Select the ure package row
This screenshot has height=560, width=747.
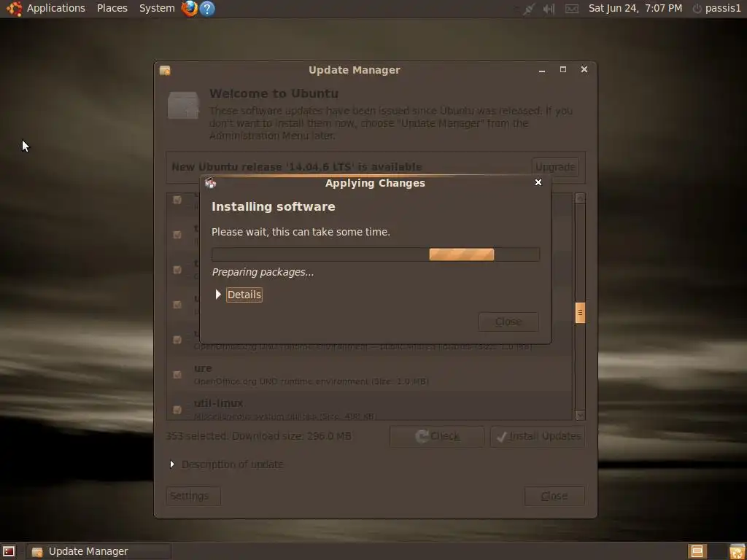(x=369, y=374)
